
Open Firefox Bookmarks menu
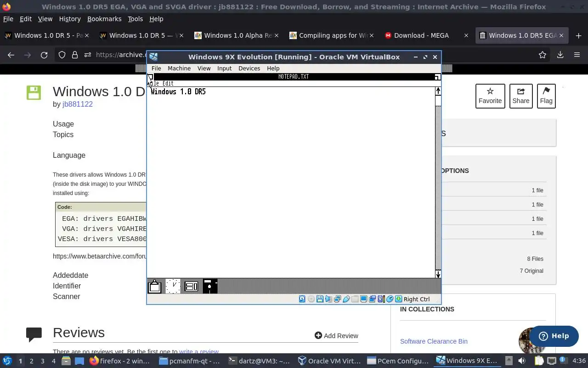(x=104, y=19)
